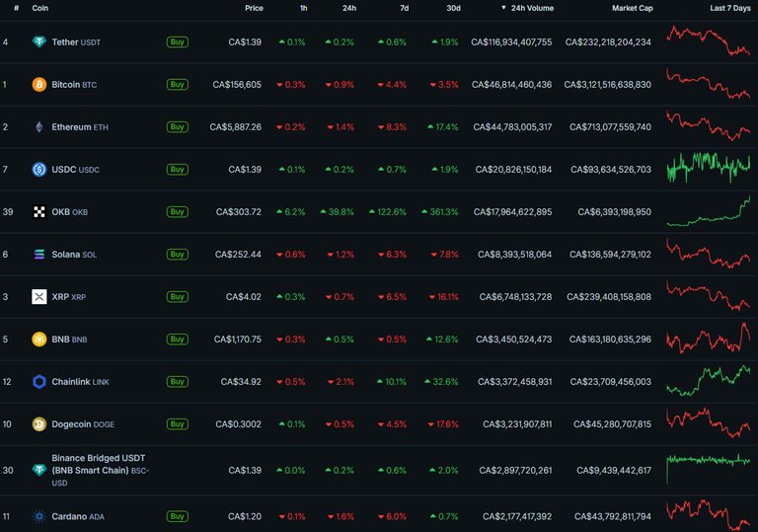Buy USDC using its Buy button
The width and height of the screenshot is (758, 532).
point(178,170)
